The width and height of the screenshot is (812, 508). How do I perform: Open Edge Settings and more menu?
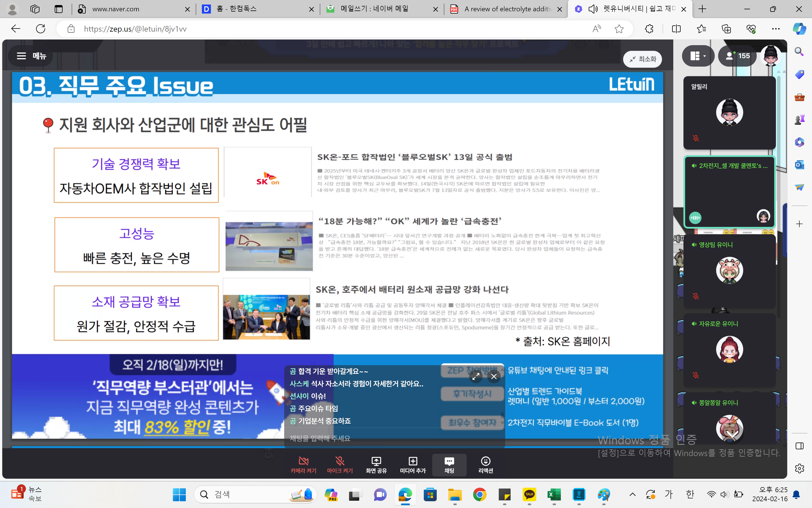pos(776,29)
